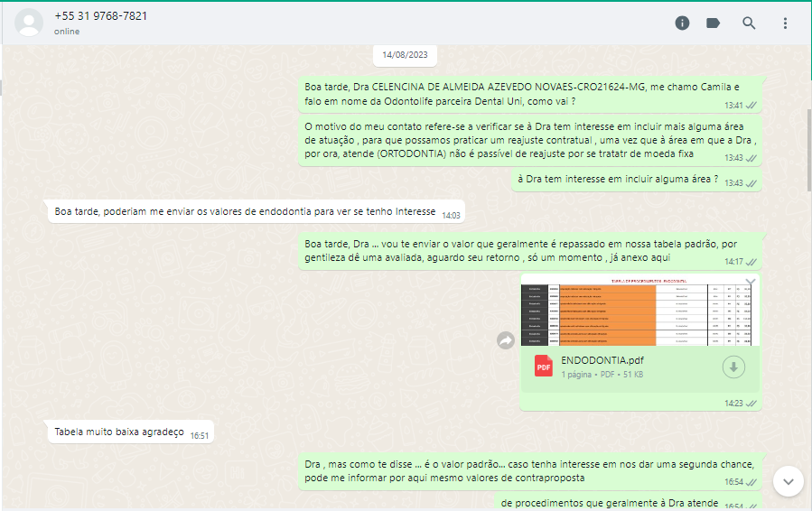
Task: Open message options chevron on PDF preview
Action: 751,283
